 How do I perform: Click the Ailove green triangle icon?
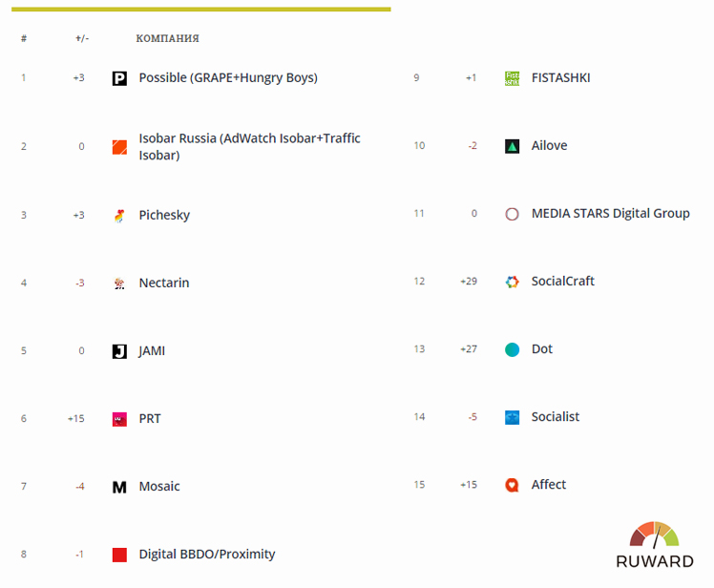[x=512, y=146]
